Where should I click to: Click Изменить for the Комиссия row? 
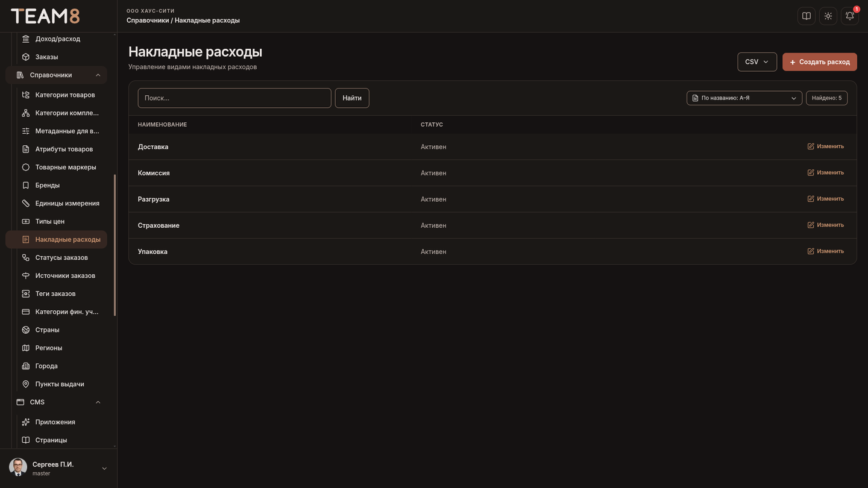point(826,172)
